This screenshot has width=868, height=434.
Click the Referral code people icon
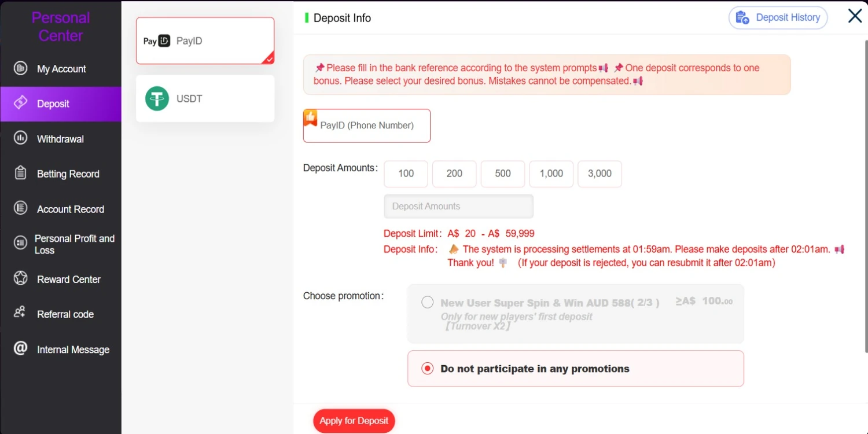pyautogui.click(x=20, y=312)
